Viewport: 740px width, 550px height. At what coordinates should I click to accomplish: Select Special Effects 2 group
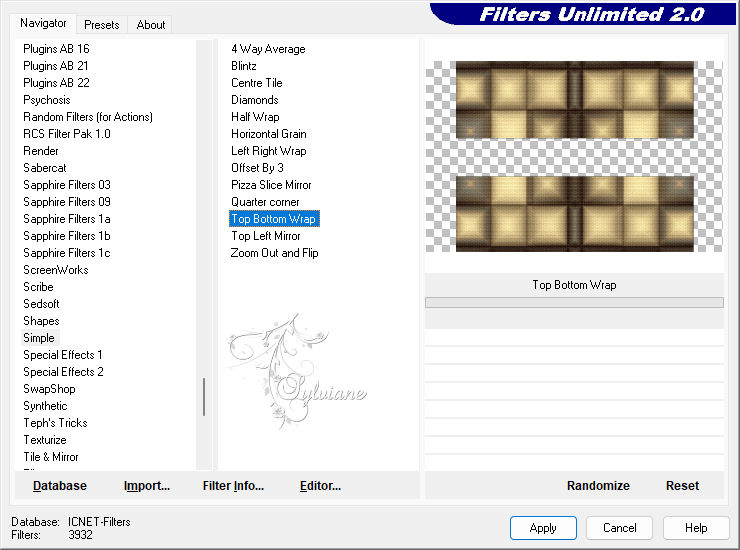click(63, 372)
